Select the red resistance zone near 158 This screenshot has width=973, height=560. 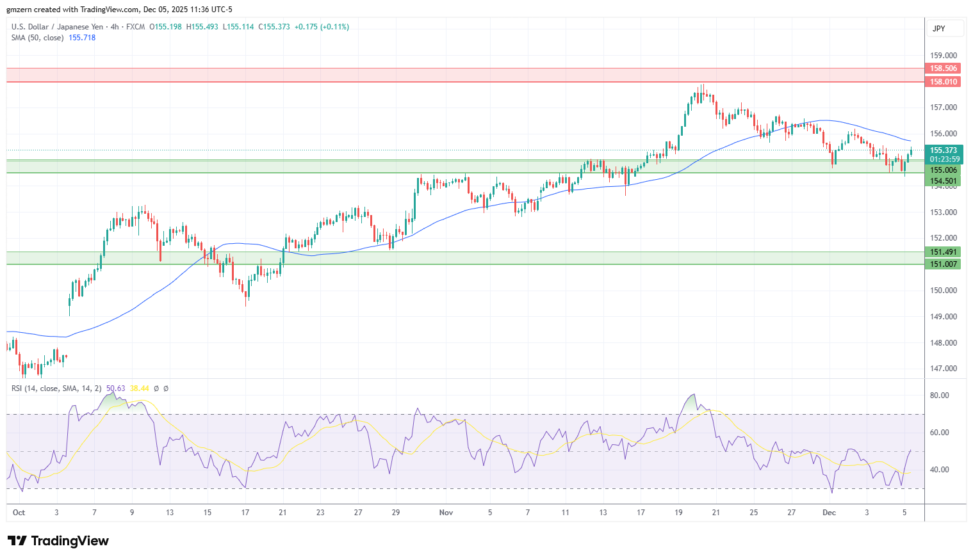click(466, 75)
